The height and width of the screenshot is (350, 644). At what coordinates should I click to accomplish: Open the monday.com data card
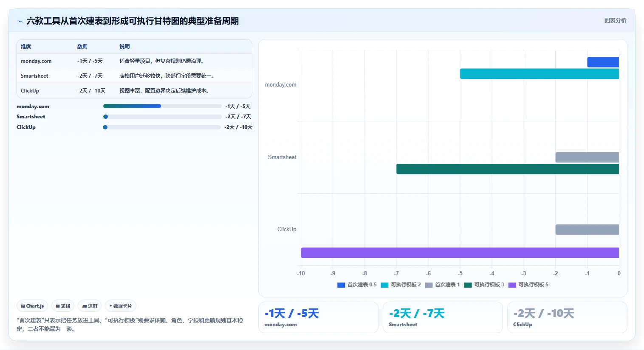pyautogui.click(x=318, y=317)
